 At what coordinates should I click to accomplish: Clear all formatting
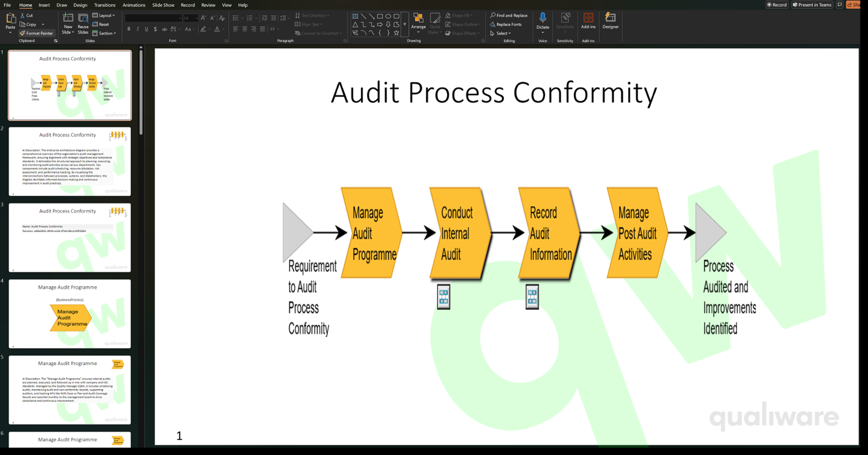tap(222, 18)
